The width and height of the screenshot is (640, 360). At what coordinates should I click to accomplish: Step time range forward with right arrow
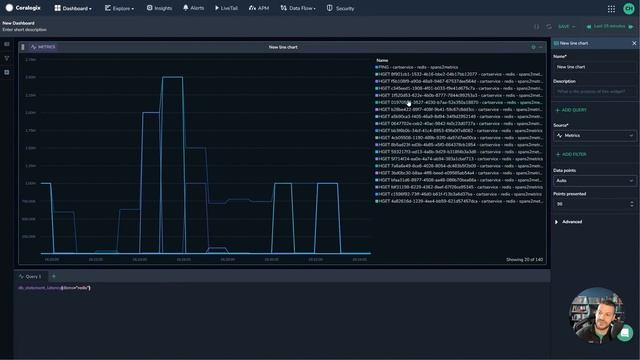tap(631, 27)
